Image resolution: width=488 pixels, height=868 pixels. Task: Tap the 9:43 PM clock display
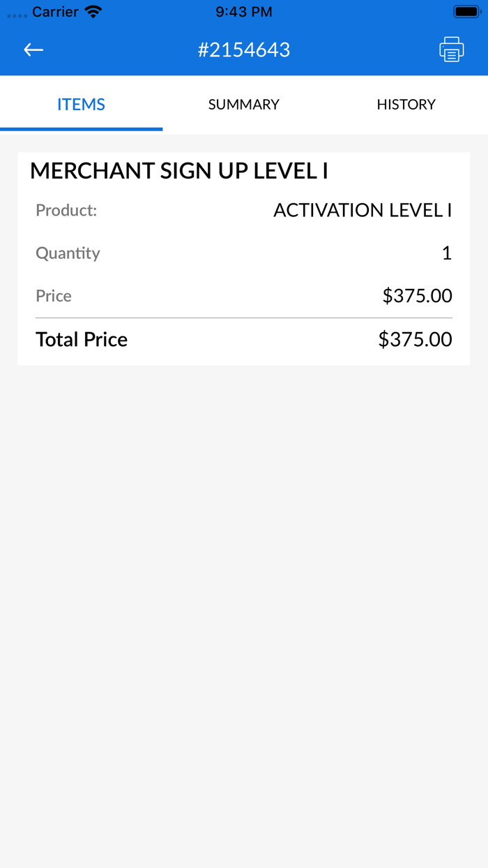pos(243,10)
